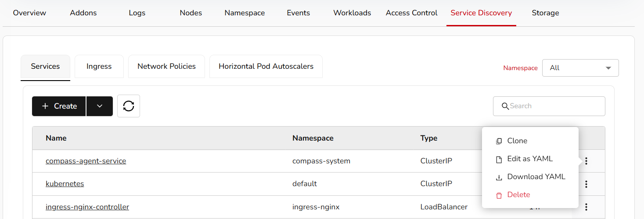
Task: Open kebab menu for kubernetes row
Action: 586,184
